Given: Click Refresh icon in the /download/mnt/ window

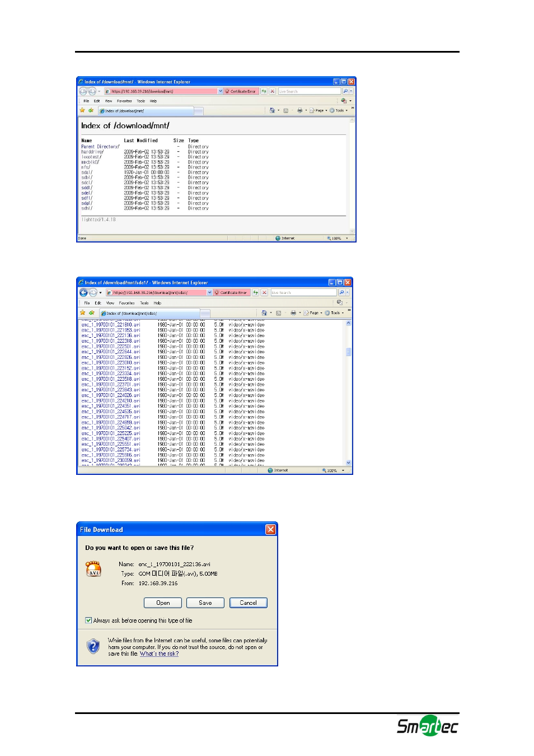Looking at the screenshot, I should (x=264, y=91).
